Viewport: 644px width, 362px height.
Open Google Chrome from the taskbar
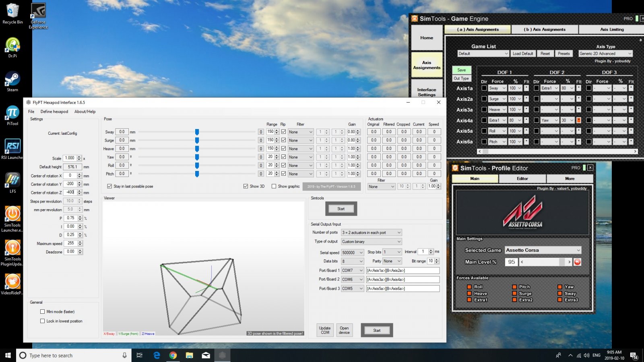click(173, 355)
